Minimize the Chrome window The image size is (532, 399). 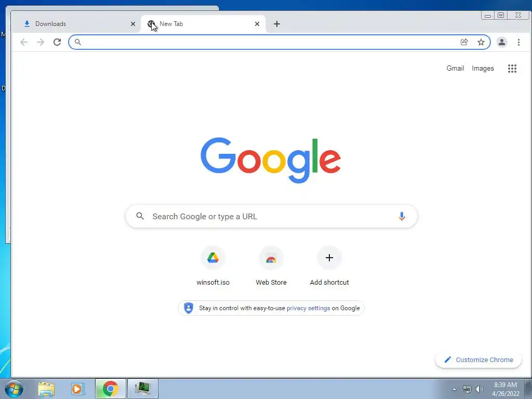(487, 15)
